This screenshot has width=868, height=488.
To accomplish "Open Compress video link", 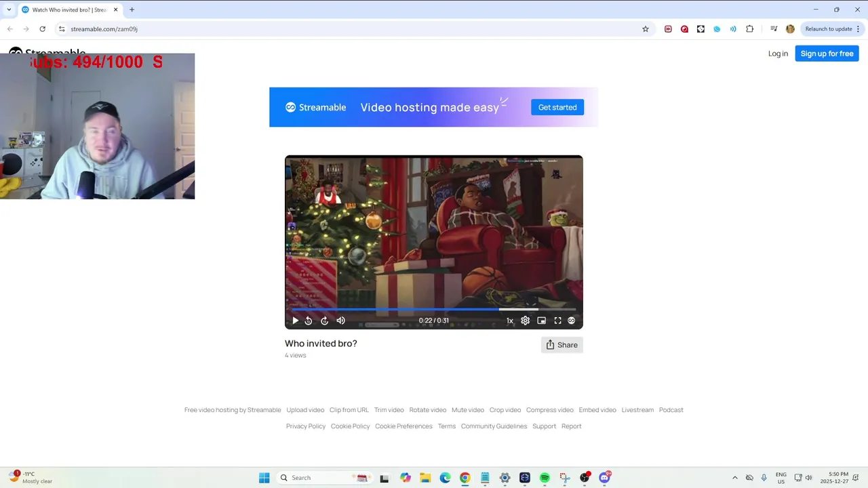I will 550,410.
